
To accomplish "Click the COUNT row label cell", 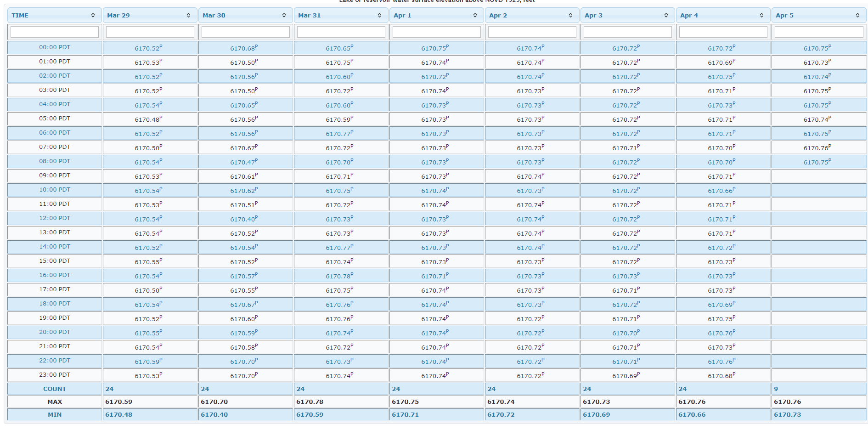I will click(x=55, y=389).
